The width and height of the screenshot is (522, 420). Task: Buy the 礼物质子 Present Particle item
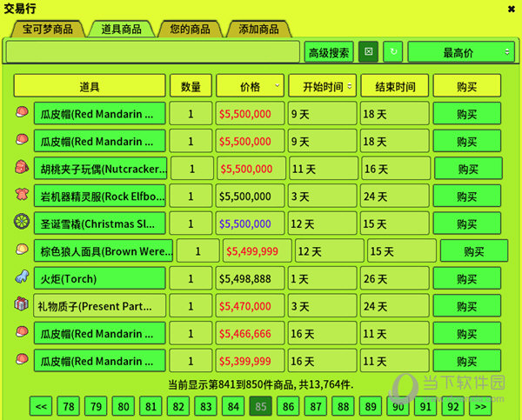pyautogui.click(x=467, y=306)
